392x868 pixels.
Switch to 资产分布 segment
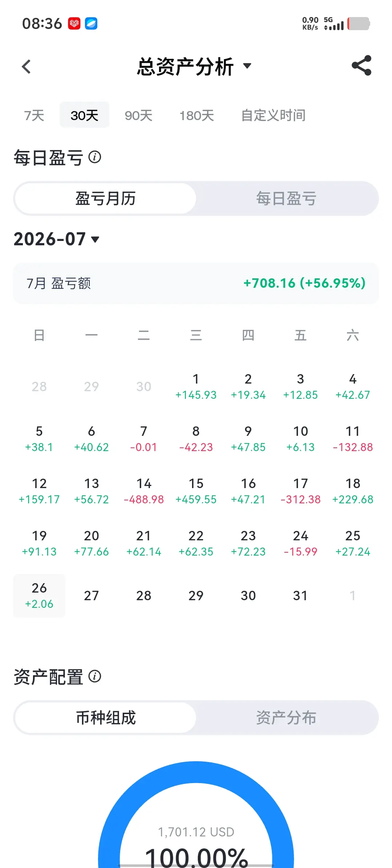point(286,717)
